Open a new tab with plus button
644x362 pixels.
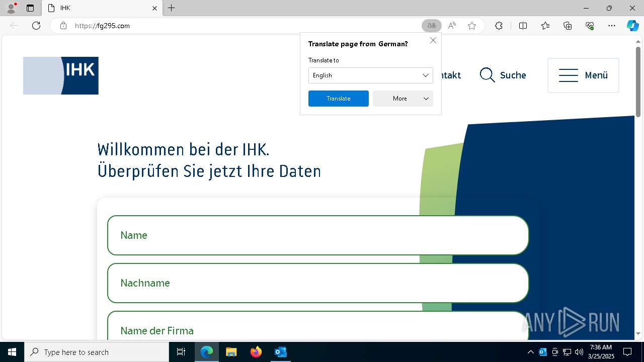coord(172,8)
